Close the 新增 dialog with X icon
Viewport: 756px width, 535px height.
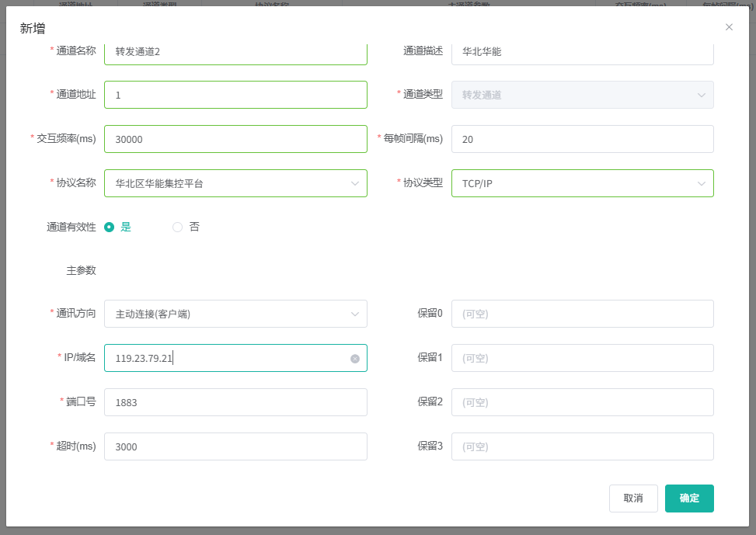[x=729, y=27]
